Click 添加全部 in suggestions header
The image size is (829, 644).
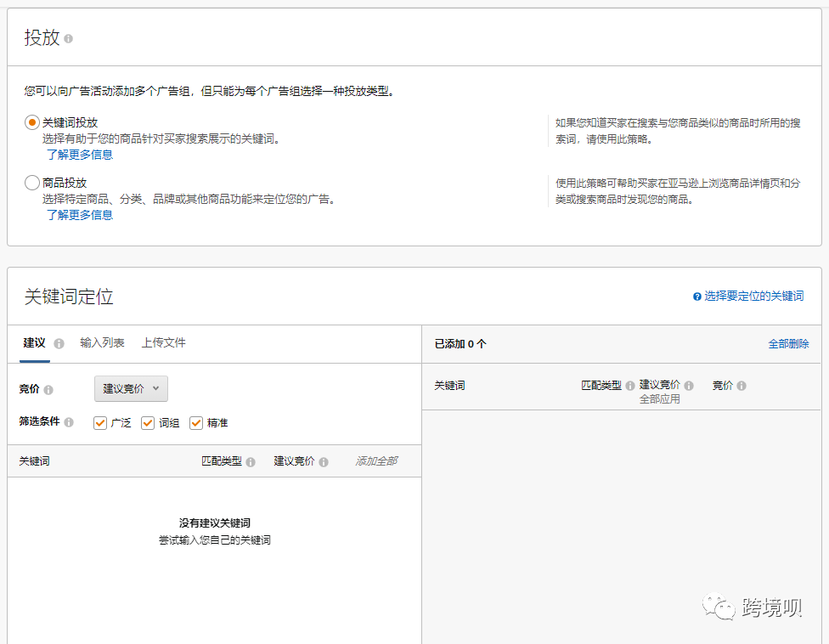[375, 461]
